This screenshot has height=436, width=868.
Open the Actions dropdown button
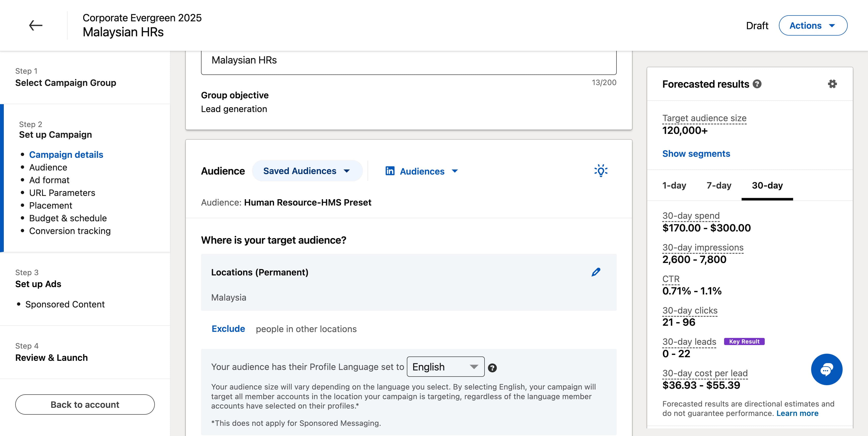(x=813, y=25)
